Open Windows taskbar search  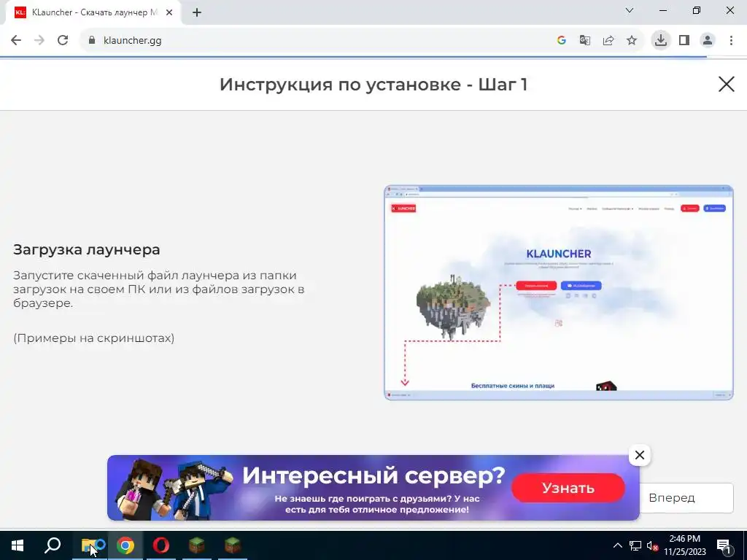point(53,545)
